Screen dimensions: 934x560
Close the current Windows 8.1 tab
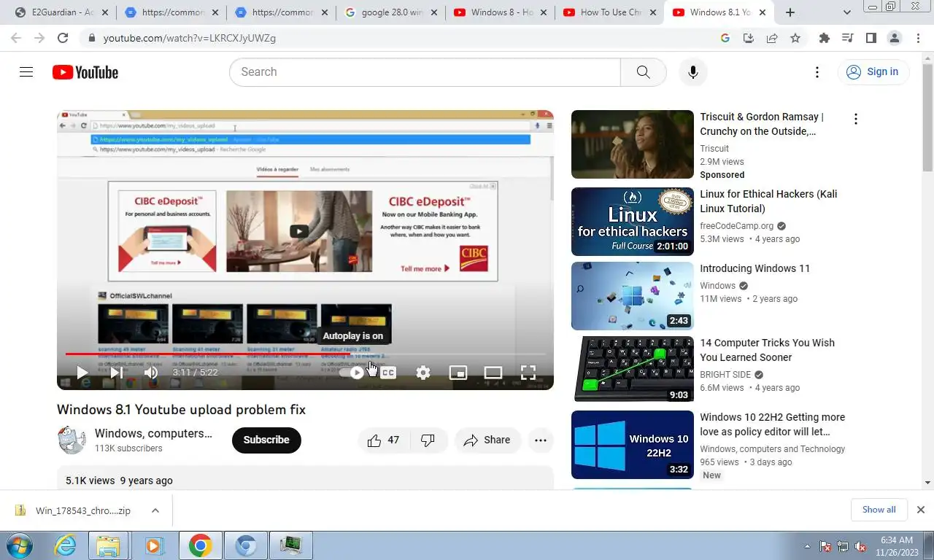point(763,12)
